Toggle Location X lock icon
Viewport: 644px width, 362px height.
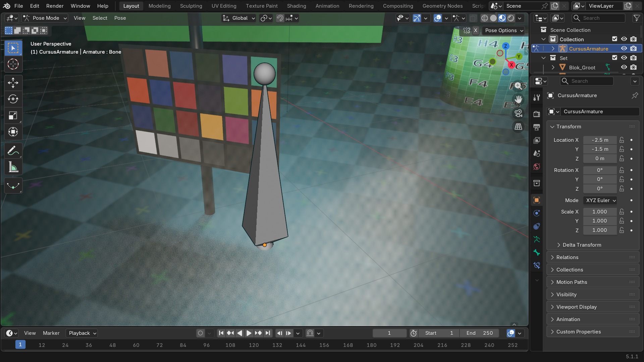[x=622, y=140]
